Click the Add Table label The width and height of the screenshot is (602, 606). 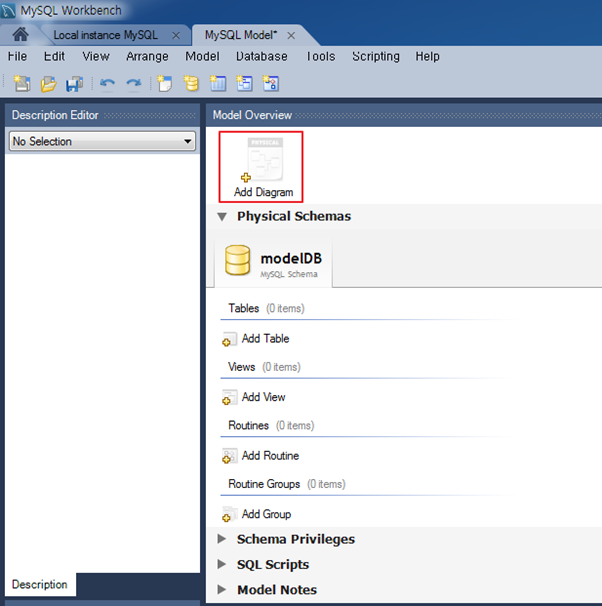pos(265,339)
